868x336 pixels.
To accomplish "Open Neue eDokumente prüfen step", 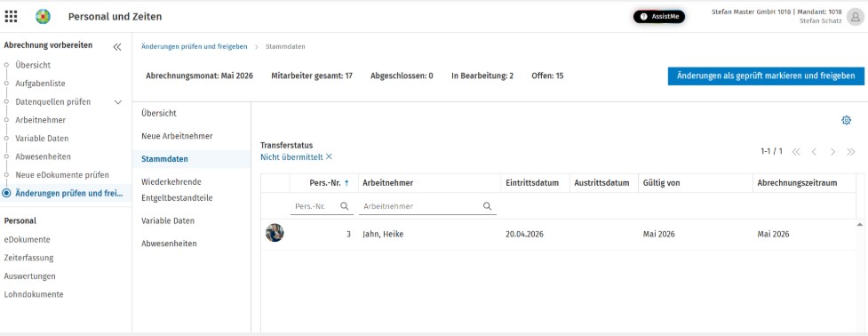I will point(62,175).
